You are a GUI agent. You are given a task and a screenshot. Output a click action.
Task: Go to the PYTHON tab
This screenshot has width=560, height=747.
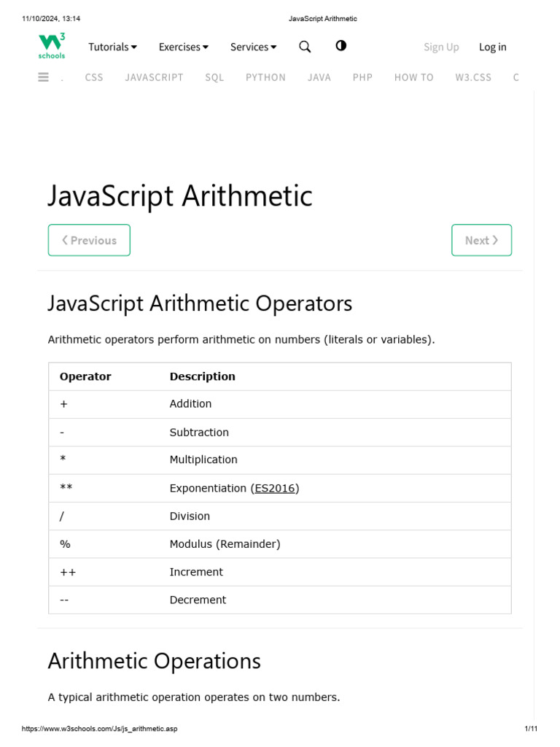[x=265, y=77]
